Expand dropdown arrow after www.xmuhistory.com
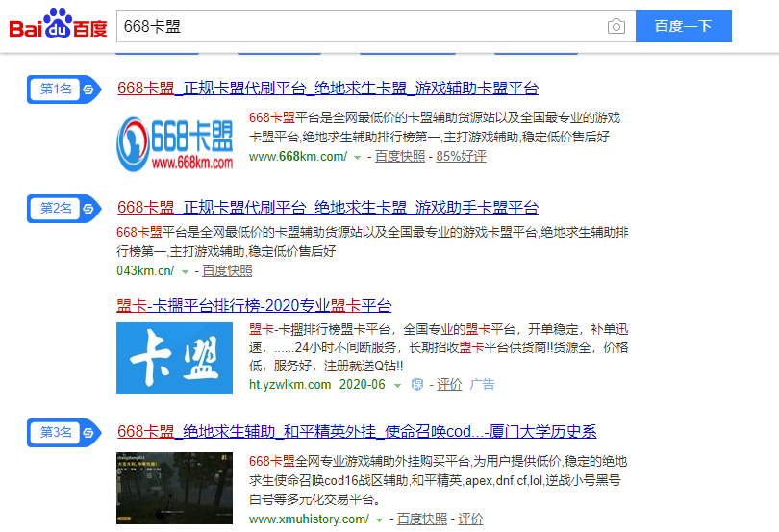 [x=379, y=520]
